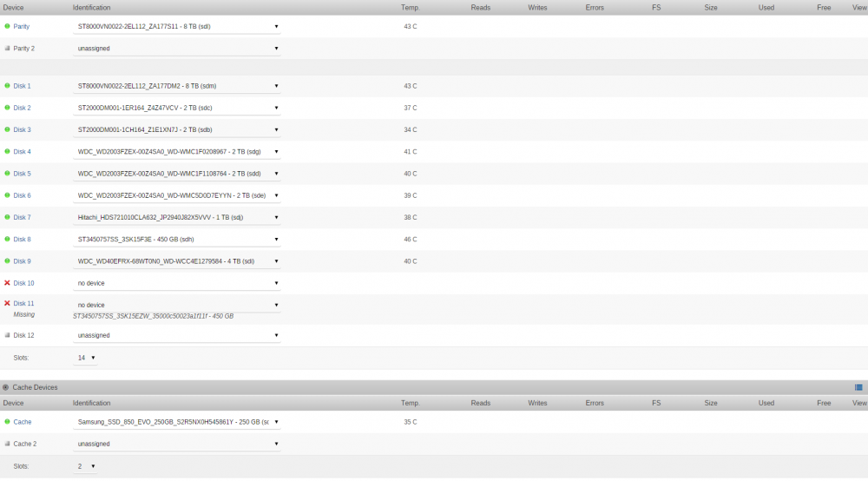Open the Disk 10 no device dropdown
868x481 pixels.
[x=177, y=283]
